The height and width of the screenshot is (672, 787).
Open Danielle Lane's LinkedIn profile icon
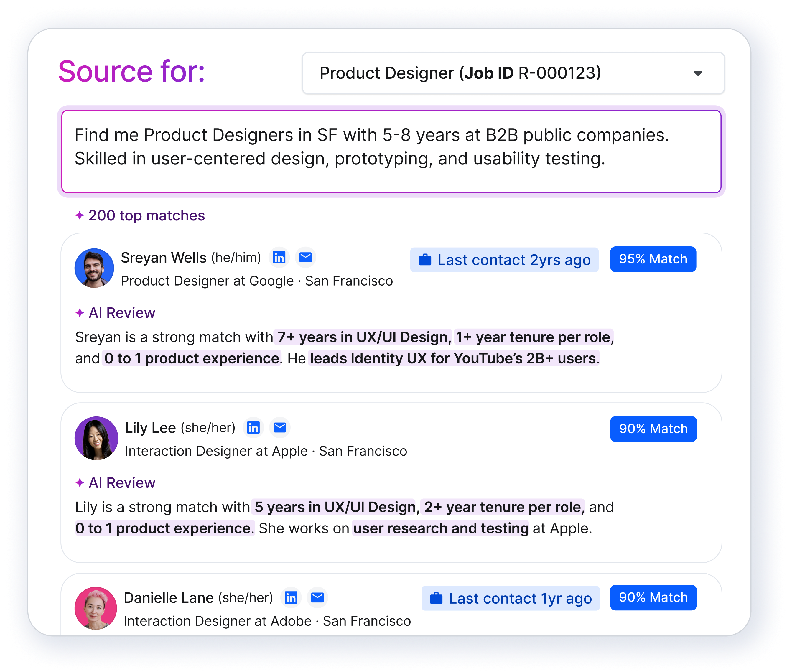point(291,597)
